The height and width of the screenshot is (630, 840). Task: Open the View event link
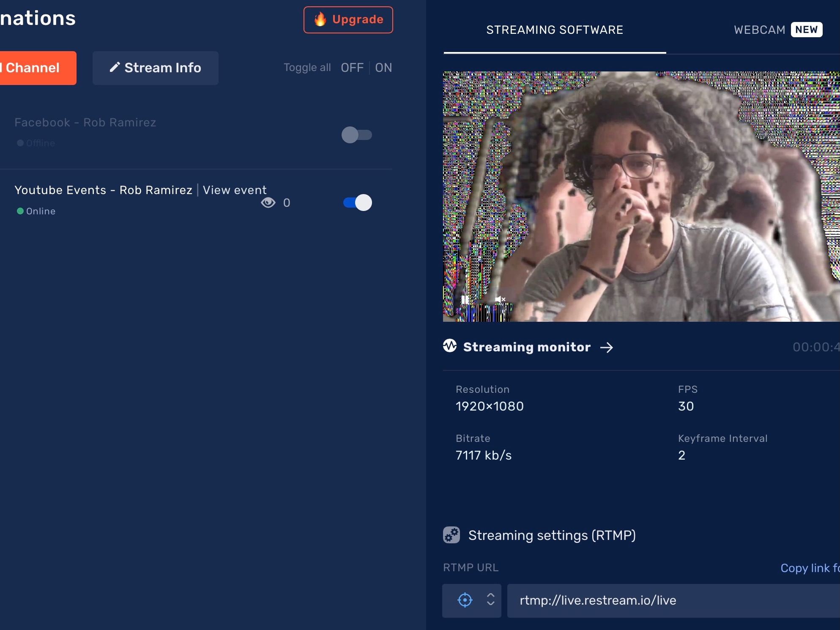pyautogui.click(x=235, y=190)
